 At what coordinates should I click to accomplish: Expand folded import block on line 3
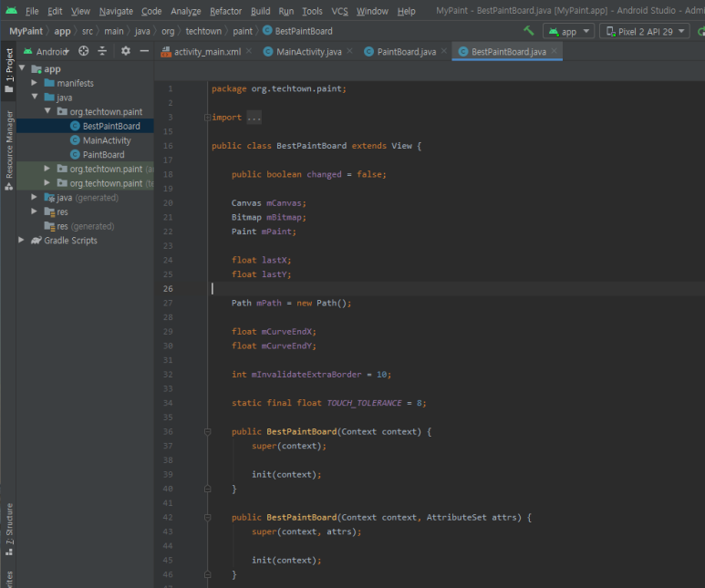[207, 118]
